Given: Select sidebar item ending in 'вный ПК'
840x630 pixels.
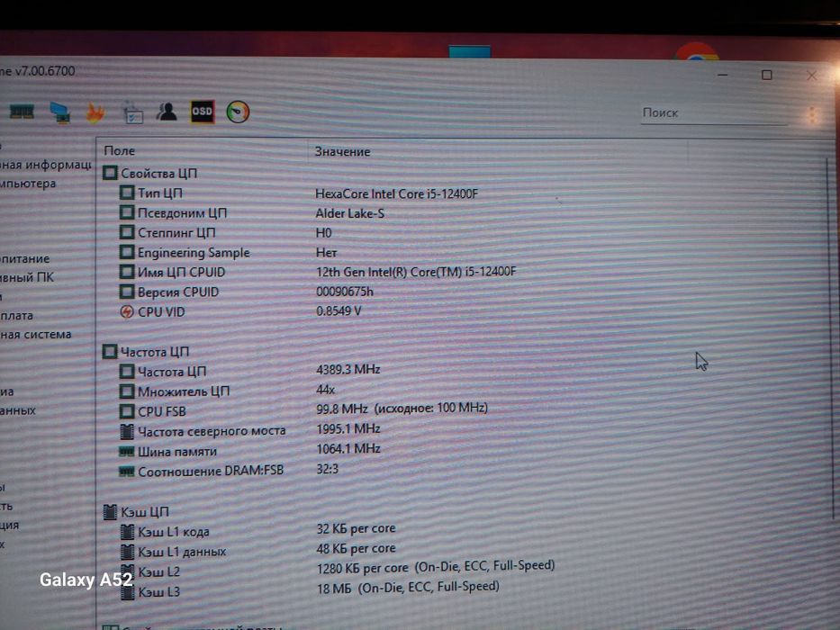Looking at the screenshot, I should point(27,277).
